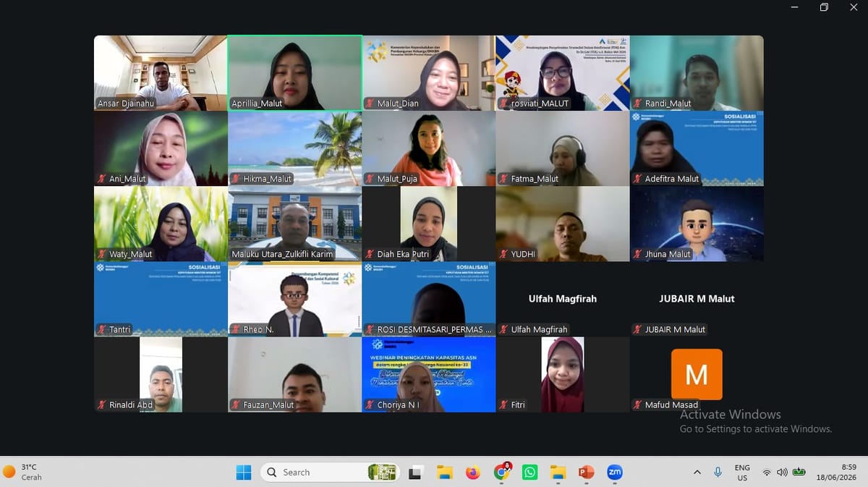
Task: Open the File Explorer folder beside Firefox
Action: tap(444, 473)
